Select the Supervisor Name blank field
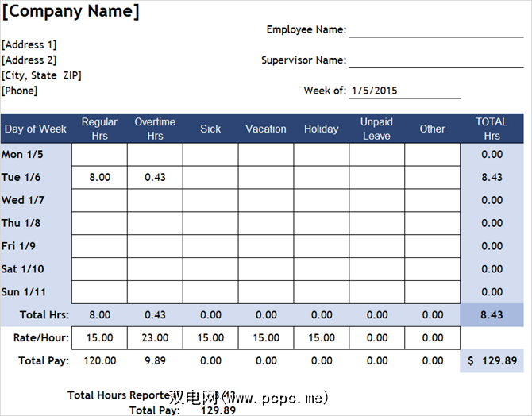This screenshot has height=416, width=532. coord(436,60)
